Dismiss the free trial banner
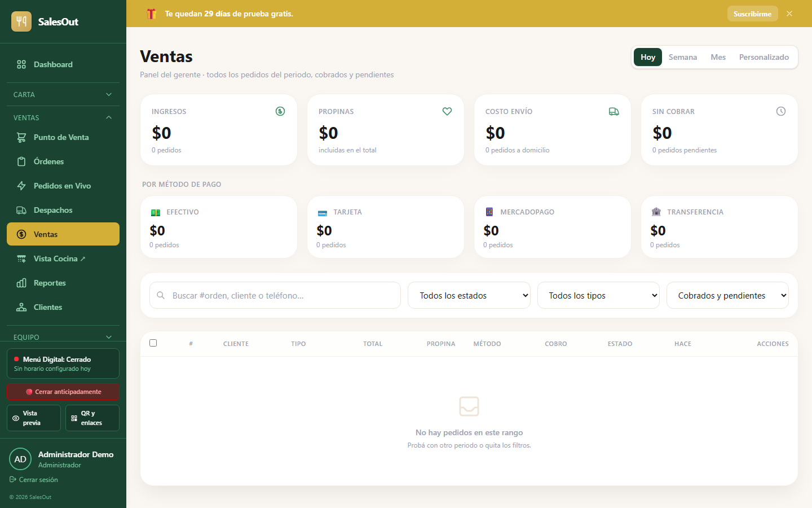Image resolution: width=812 pixels, height=508 pixels. pos(789,14)
